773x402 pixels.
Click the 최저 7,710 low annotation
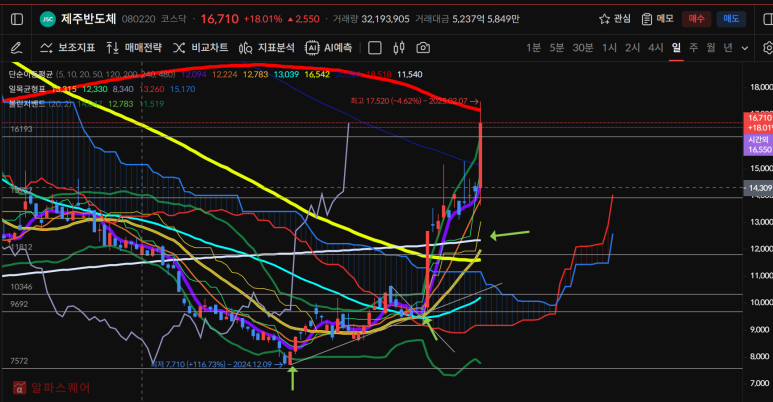click(x=216, y=365)
